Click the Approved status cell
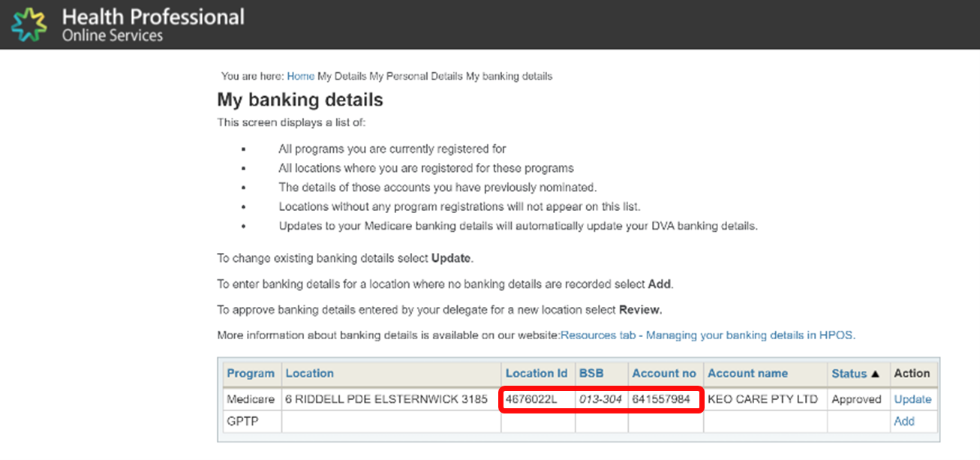Screen dimensions: 980x460 pos(856,400)
